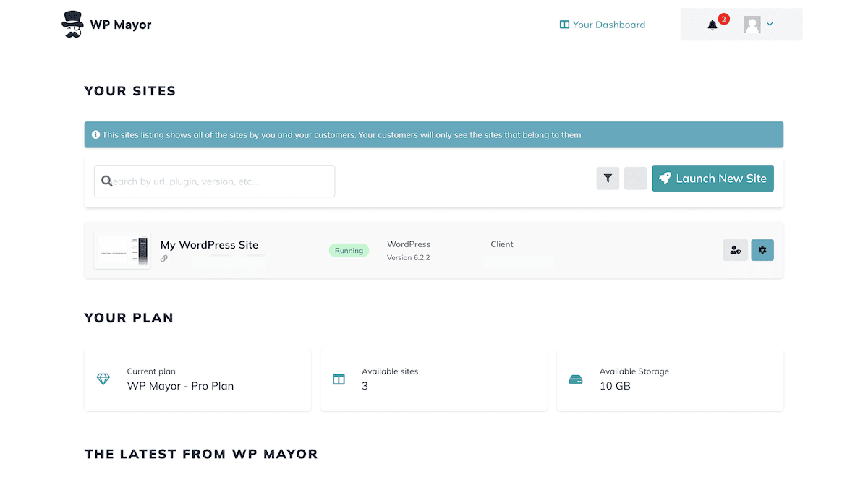
Task: Focus the sites search field
Action: tap(214, 181)
